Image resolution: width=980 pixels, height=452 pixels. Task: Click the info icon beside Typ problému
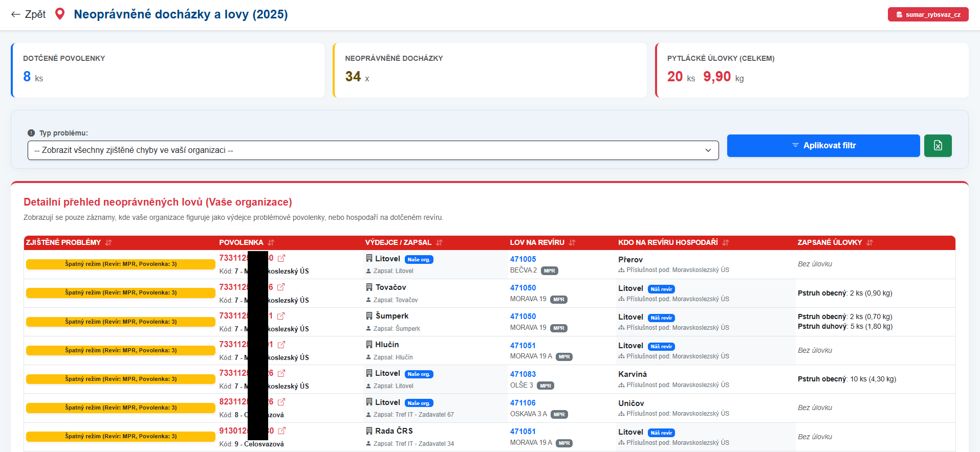click(x=31, y=133)
